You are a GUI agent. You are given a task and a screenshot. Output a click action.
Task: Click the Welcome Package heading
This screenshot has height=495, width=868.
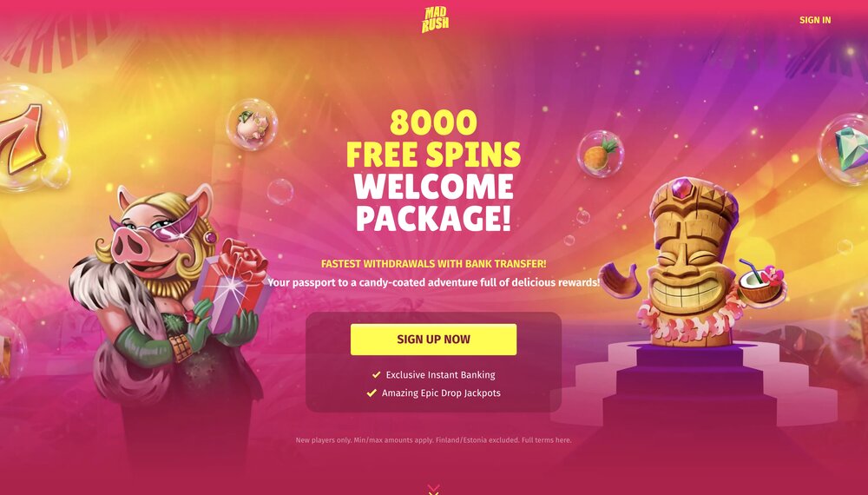[433, 202]
